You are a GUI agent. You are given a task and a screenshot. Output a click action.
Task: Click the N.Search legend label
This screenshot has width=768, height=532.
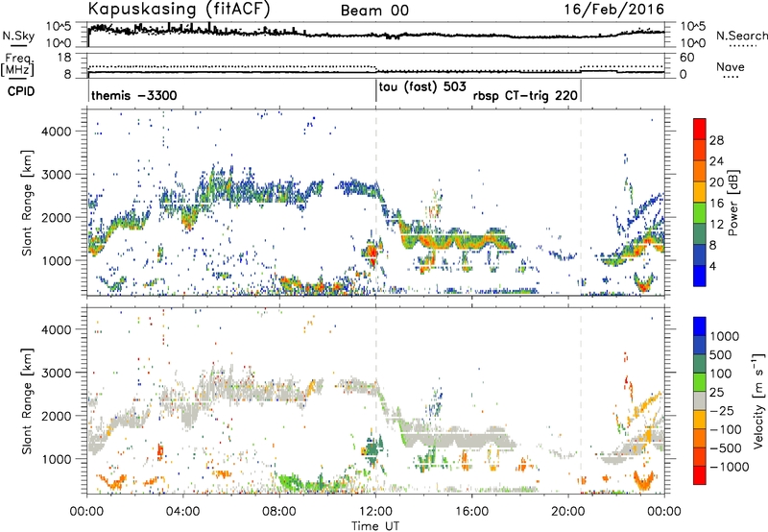point(742,36)
